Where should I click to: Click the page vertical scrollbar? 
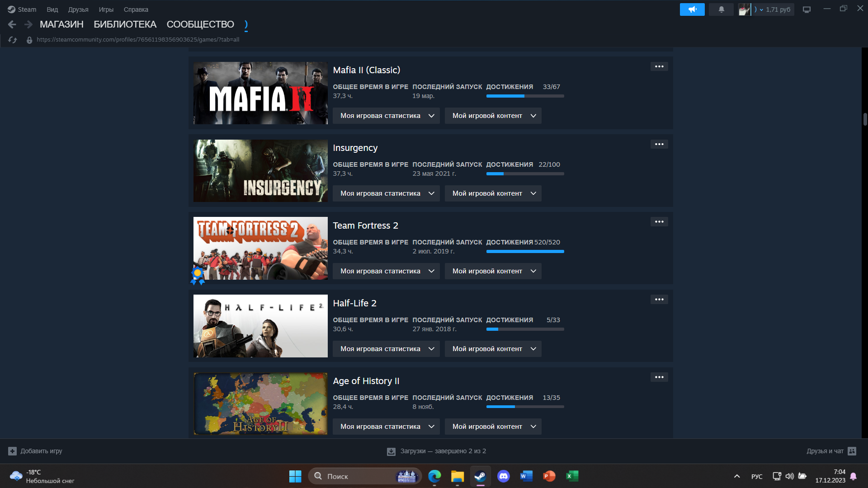point(865,119)
